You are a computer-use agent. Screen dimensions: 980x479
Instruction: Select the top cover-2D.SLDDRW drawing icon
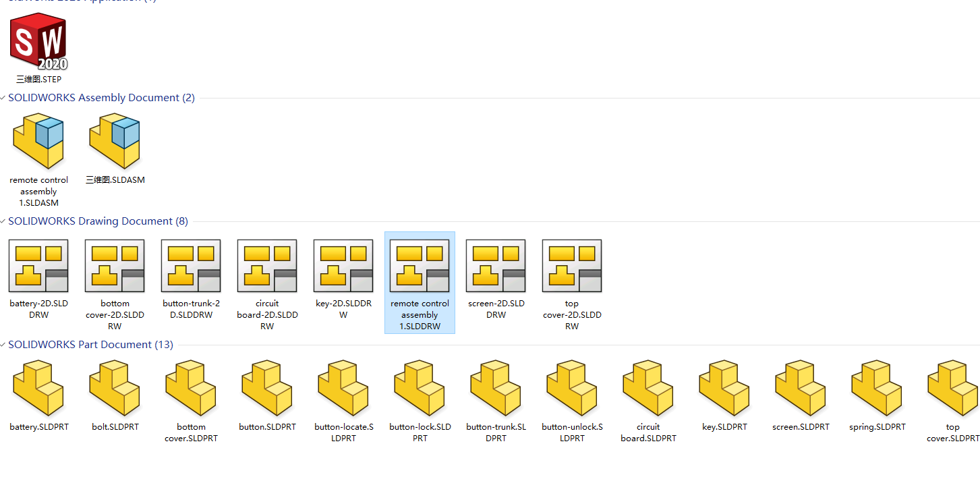[x=572, y=266]
